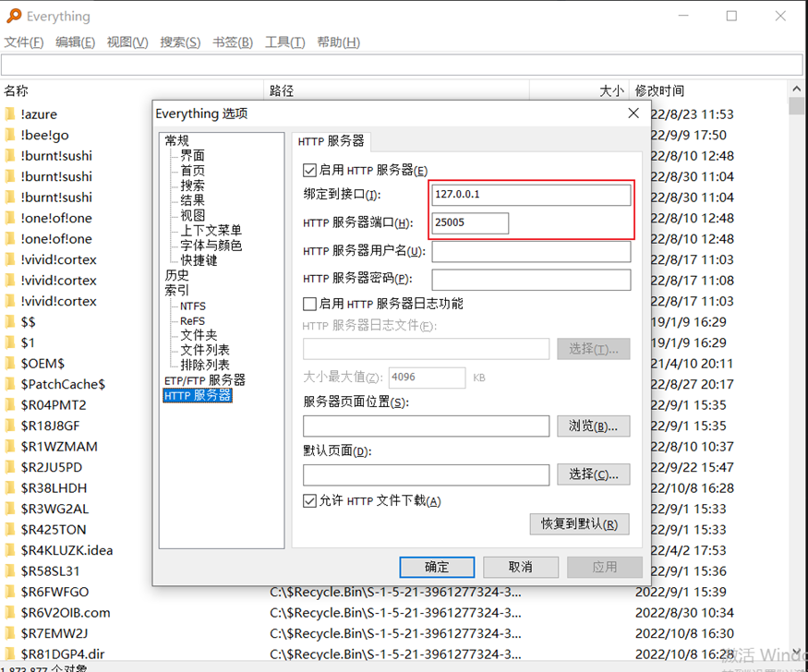Open the 编辑 menu
808x672 pixels.
tap(75, 42)
